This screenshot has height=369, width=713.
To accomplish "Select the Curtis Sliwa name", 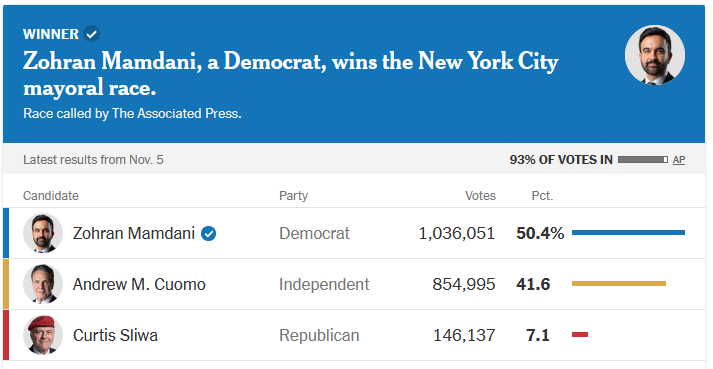I will coord(115,335).
